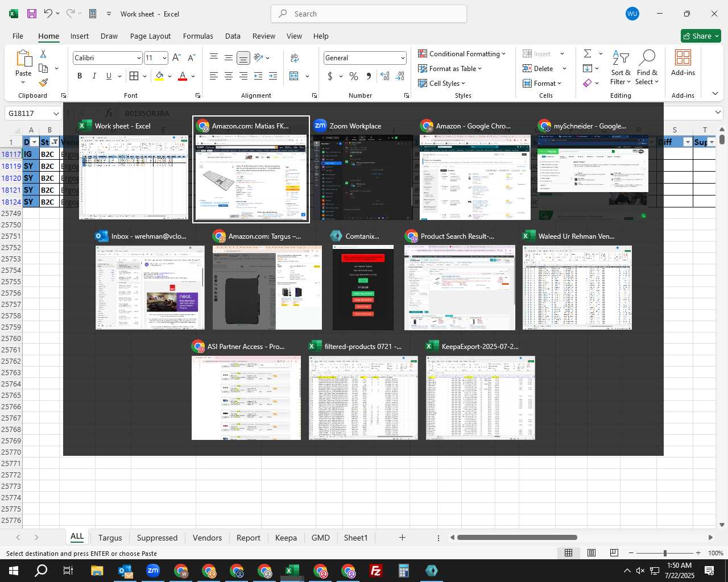Open Find & Select button
The image size is (728, 582).
click(x=647, y=68)
